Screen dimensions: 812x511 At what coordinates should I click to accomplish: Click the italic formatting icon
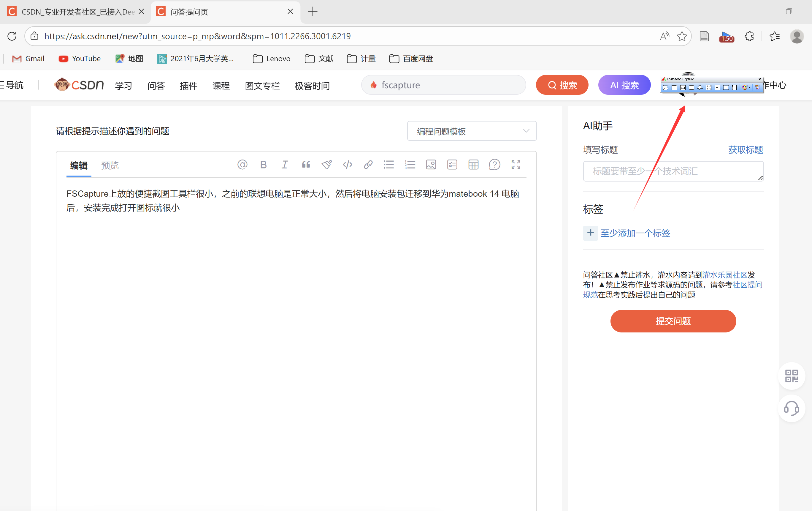coord(285,165)
